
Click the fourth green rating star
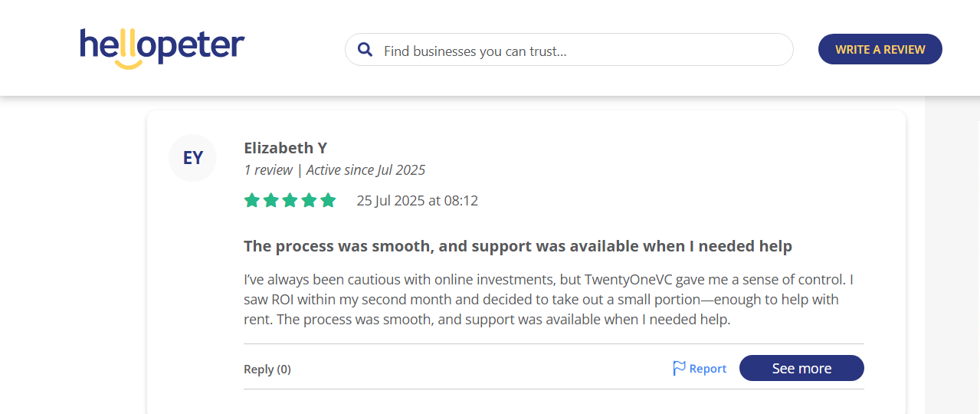tap(309, 201)
